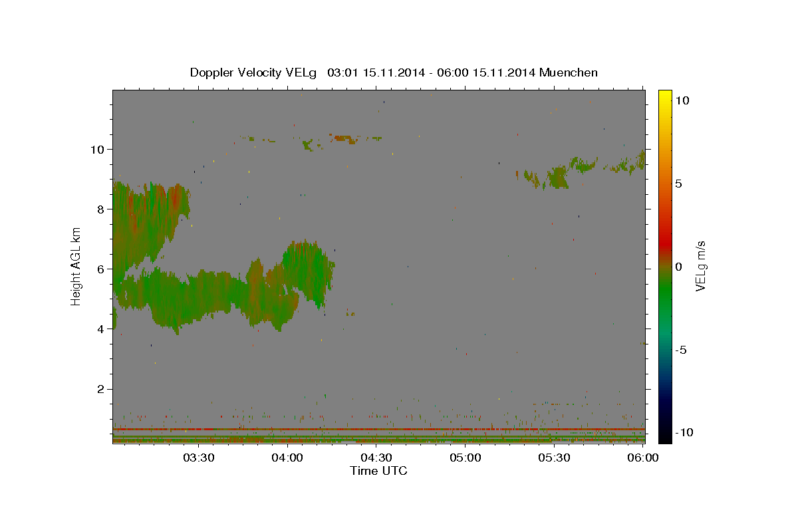Click the height tick label '8'
This screenshot has height=532, width=798.
click(100, 209)
